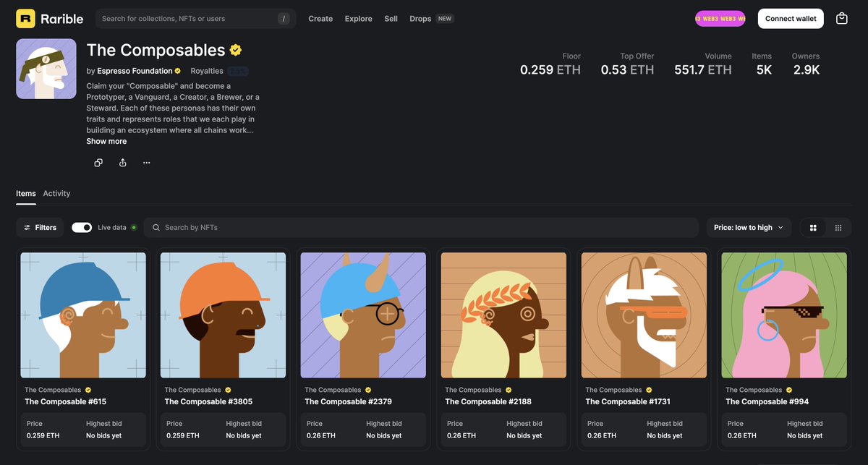Click the 2.9K owners stat
Viewport: 868px width, 465px height.
(806, 70)
